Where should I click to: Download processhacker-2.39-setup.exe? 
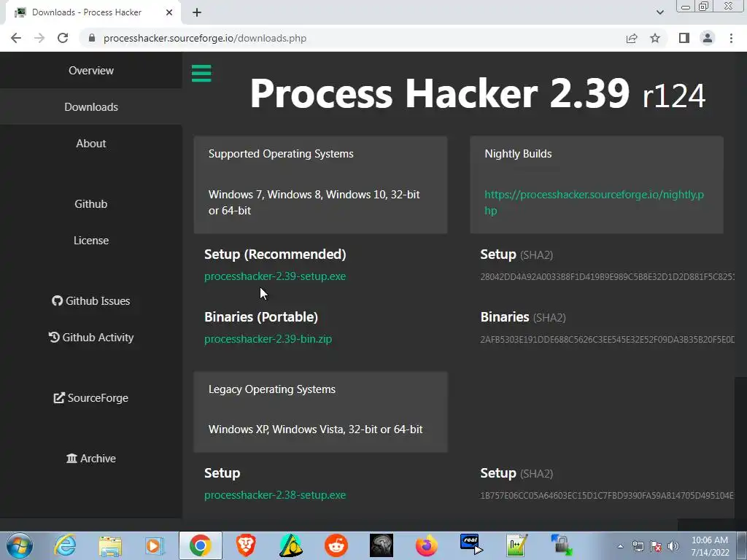(275, 276)
